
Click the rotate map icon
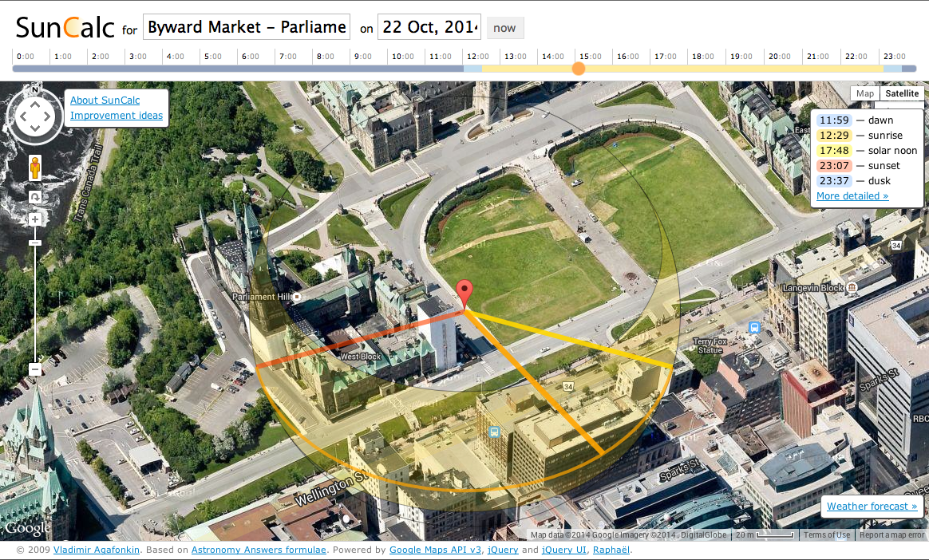[34, 195]
